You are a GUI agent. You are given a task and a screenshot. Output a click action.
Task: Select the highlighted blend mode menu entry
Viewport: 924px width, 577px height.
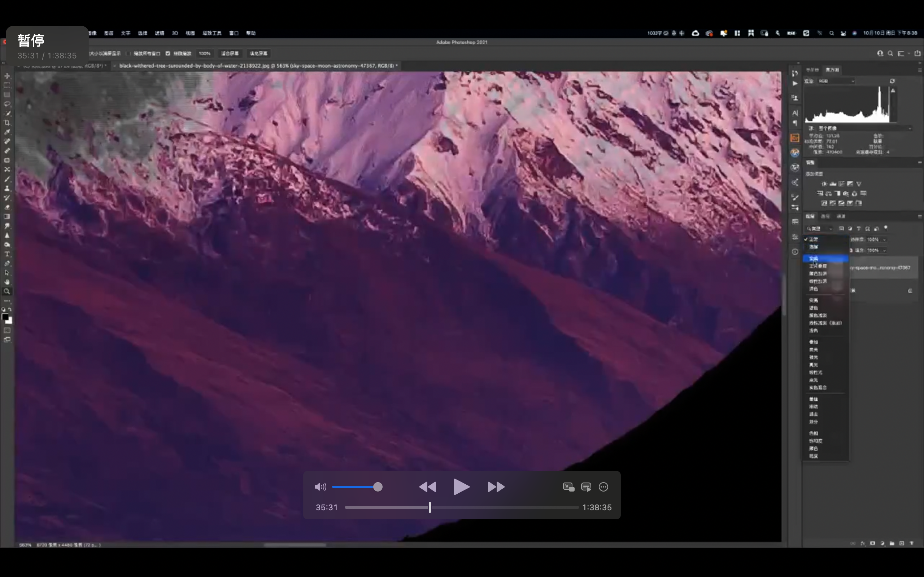[825, 259]
